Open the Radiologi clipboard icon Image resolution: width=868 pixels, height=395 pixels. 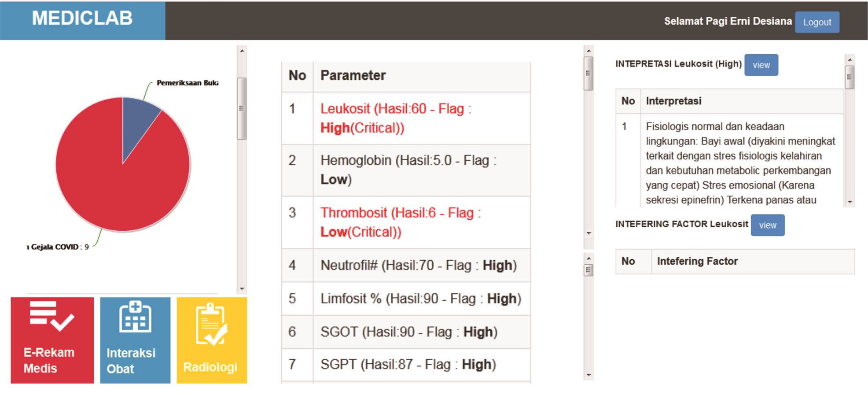tap(211, 325)
